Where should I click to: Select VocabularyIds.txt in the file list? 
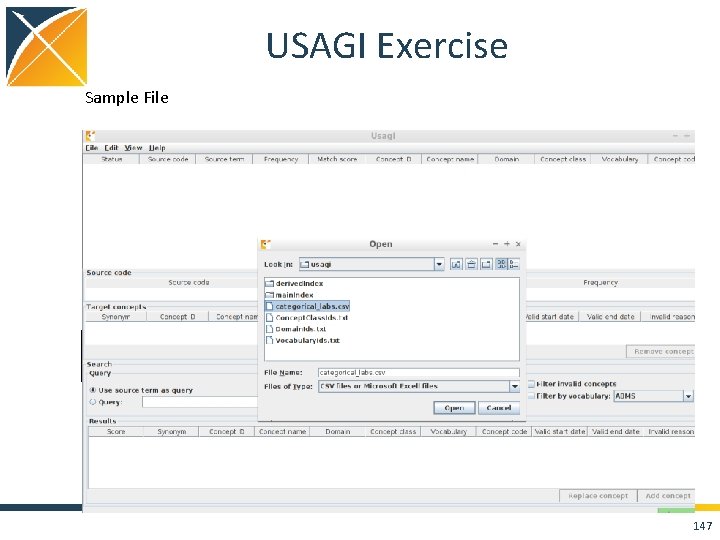[x=303, y=341]
